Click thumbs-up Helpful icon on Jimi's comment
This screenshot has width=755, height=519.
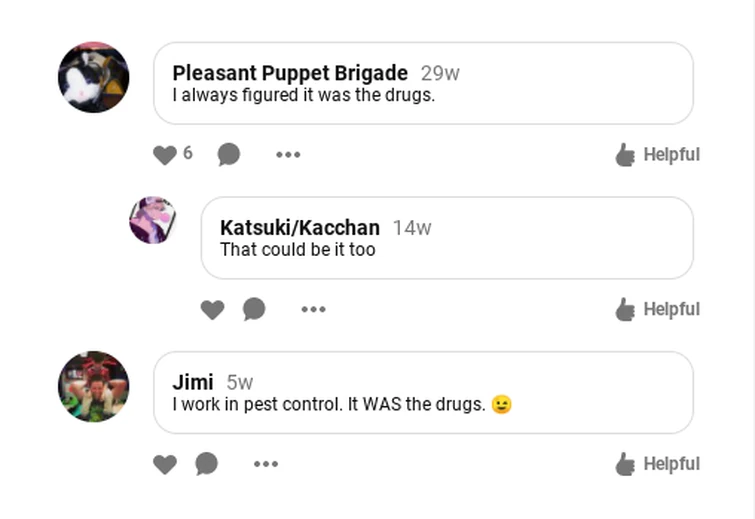(625, 464)
